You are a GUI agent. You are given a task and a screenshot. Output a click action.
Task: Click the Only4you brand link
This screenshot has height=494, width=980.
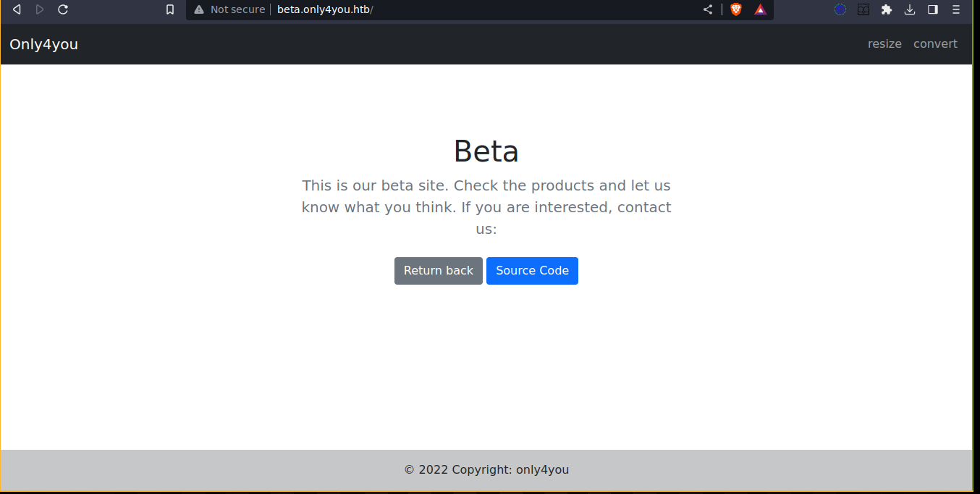click(43, 44)
